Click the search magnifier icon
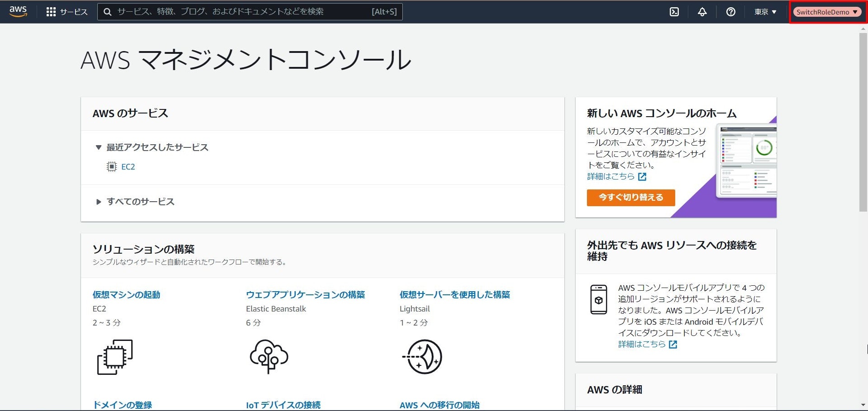This screenshot has height=411, width=868. (107, 12)
